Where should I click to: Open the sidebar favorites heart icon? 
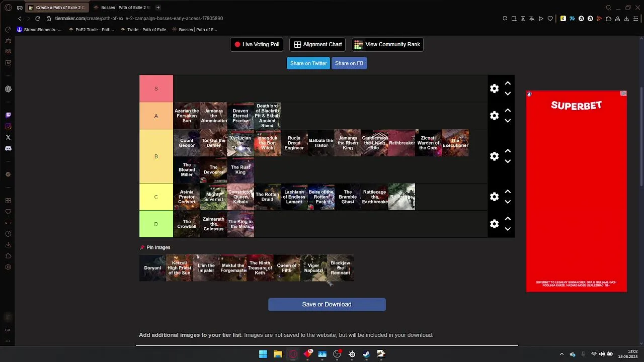(x=8, y=212)
